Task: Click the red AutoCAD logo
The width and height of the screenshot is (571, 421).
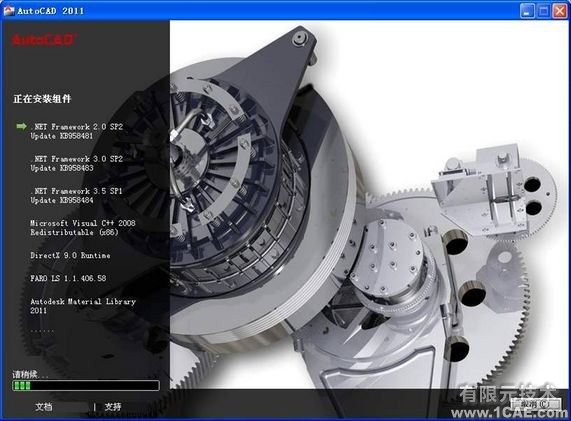Action: pyautogui.click(x=44, y=39)
